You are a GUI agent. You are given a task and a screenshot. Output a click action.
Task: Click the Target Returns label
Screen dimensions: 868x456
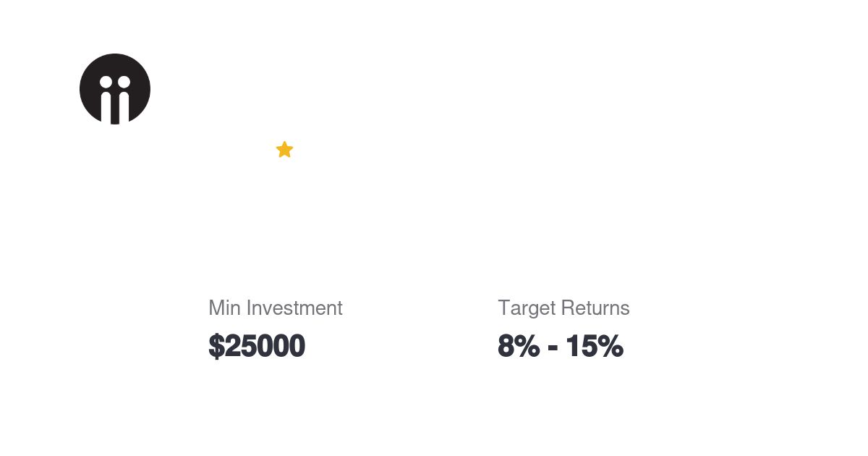click(563, 308)
